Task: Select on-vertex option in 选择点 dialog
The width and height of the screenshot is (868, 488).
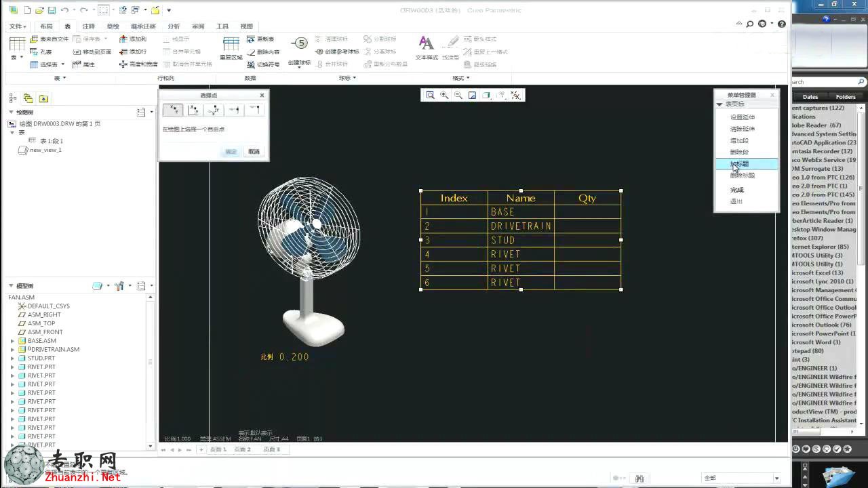Action: [255, 110]
